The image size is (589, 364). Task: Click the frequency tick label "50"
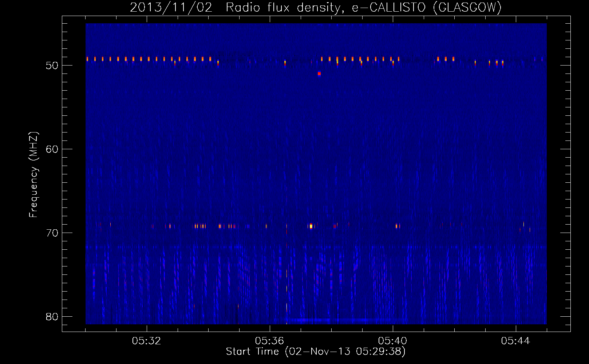[52, 66]
